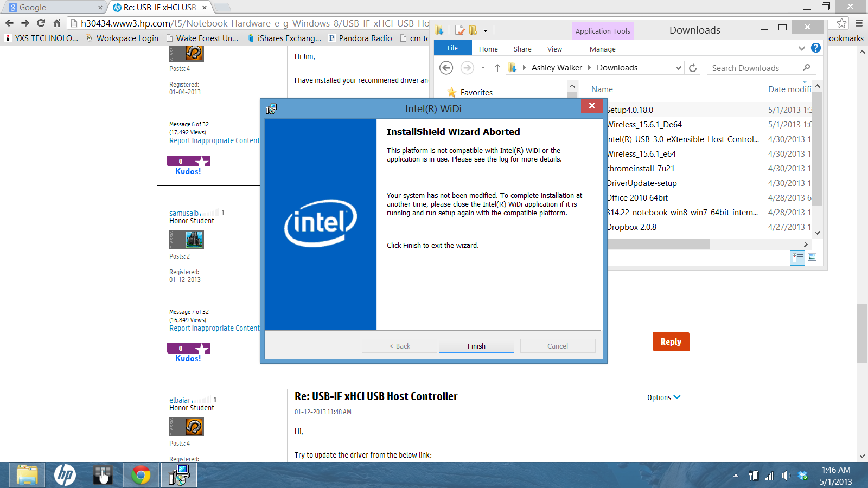Click Properties icon in quick access toolbar
The height and width of the screenshot is (488, 868).
pos(460,30)
